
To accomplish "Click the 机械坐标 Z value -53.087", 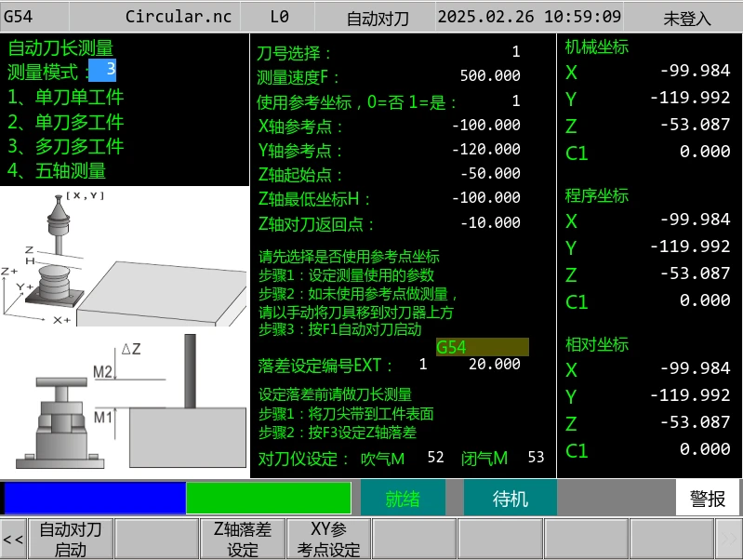I will (x=696, y=125).
